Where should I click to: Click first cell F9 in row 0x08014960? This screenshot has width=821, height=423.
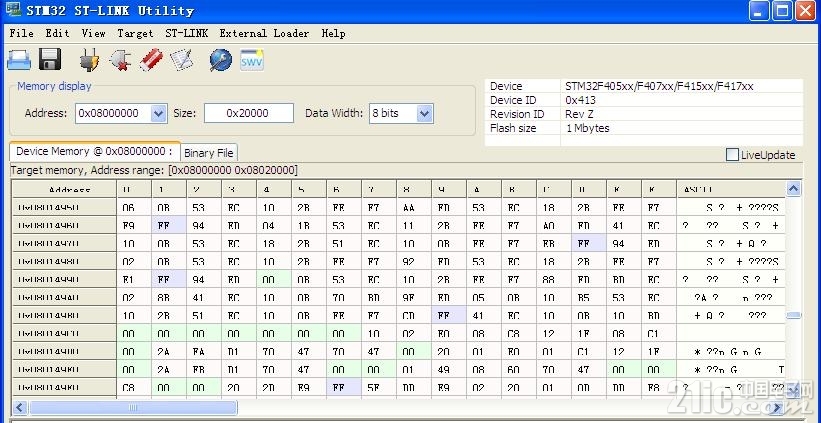point(134,226)
